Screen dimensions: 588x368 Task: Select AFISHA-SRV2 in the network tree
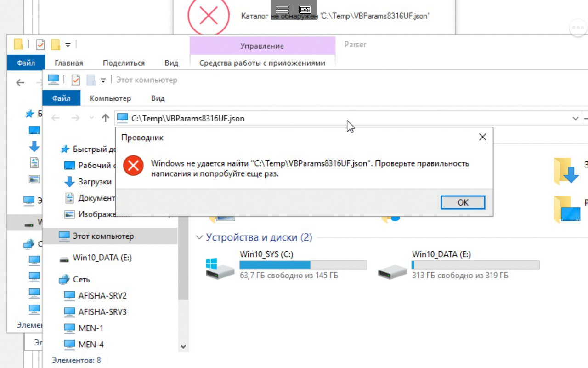pyautogui.click(x=102, y=295)
